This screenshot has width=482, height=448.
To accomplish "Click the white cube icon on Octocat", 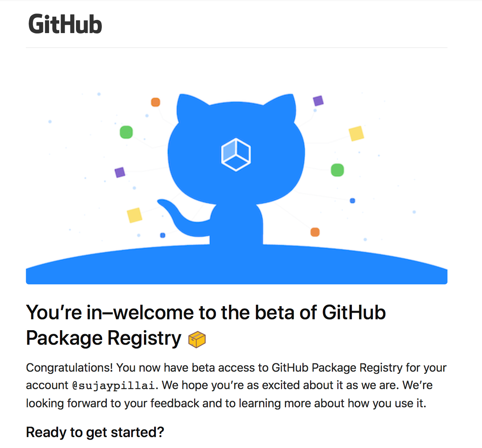I will tap(236, 154).
